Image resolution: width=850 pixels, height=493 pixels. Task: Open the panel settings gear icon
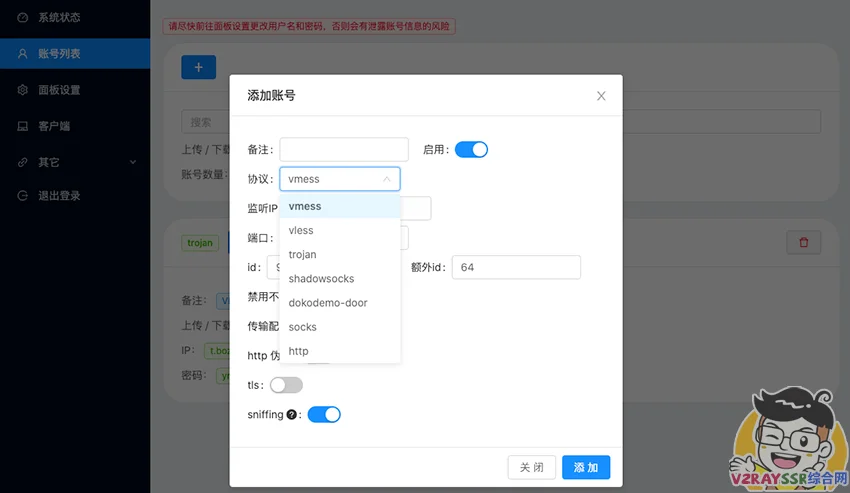tap(22, 90)
